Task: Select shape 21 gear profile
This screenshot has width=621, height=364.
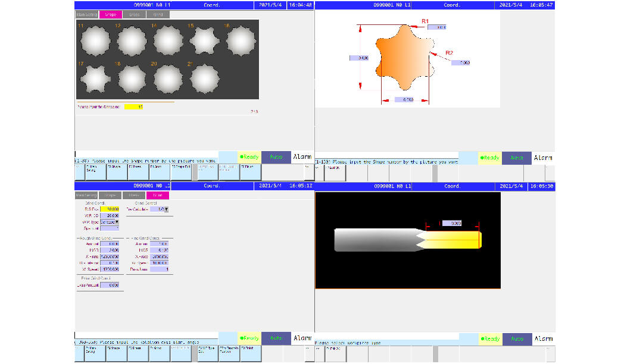Action: point(204,79)
